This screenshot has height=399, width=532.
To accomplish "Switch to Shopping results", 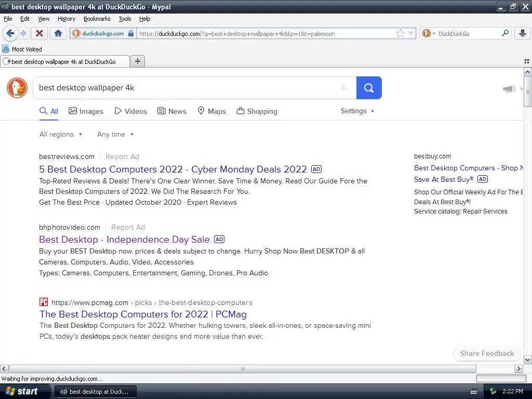I will 257,111.
